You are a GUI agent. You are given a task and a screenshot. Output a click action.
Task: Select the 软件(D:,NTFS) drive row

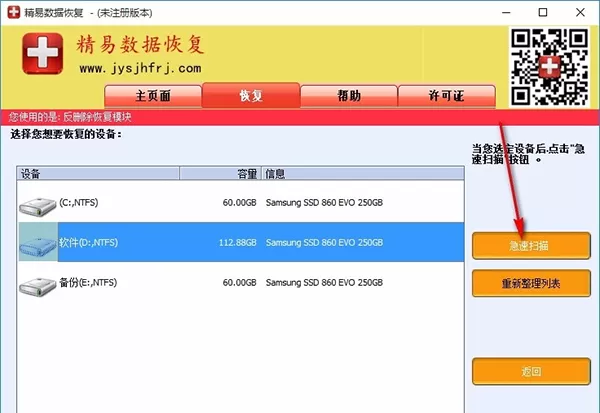coord(241,242)
